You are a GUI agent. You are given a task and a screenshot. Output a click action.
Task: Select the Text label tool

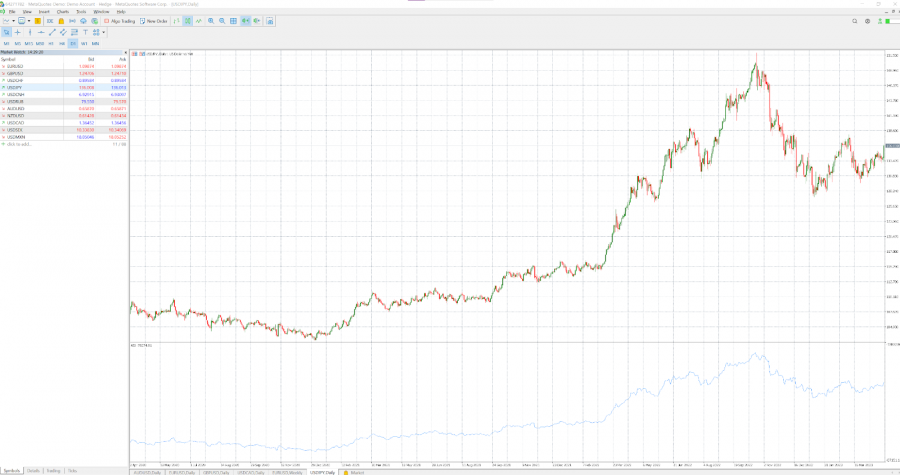click(x=87, y=32)
